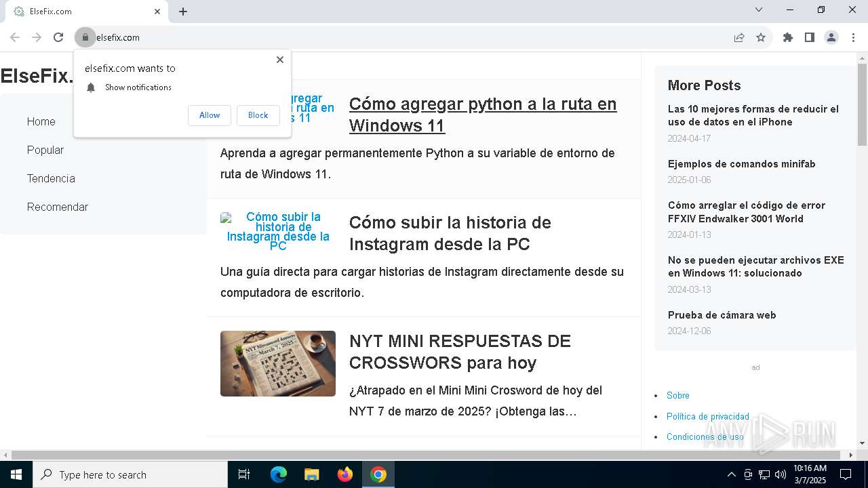The height and width of the screenshot is (488, 868).
Task: Bookmark this tab with star icon
Action: point(761,37)
